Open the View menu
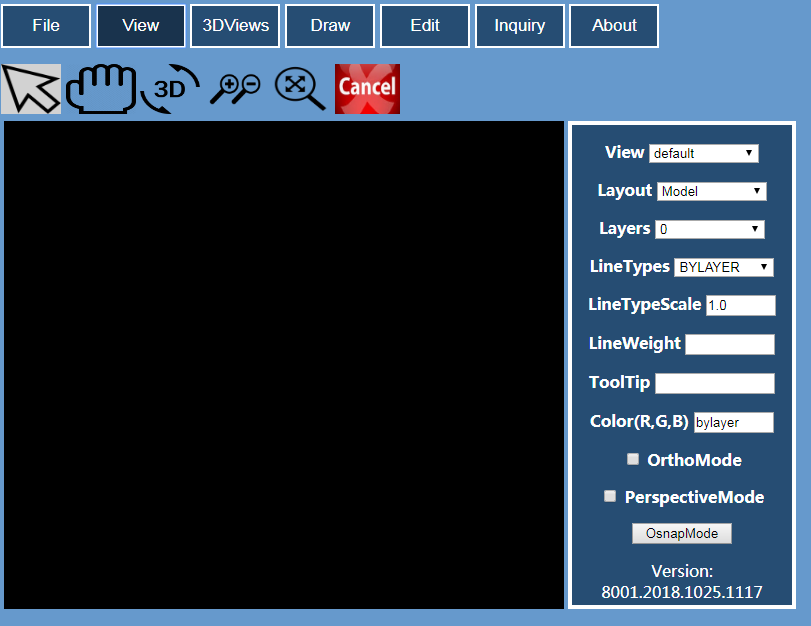The height and width of the screenshot is (626, 811). pos(141,26)
